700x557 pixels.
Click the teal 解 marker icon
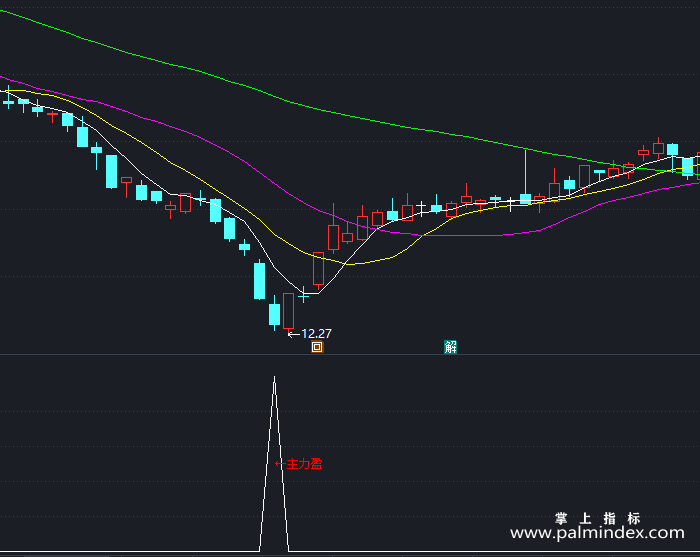coord(450,347)
